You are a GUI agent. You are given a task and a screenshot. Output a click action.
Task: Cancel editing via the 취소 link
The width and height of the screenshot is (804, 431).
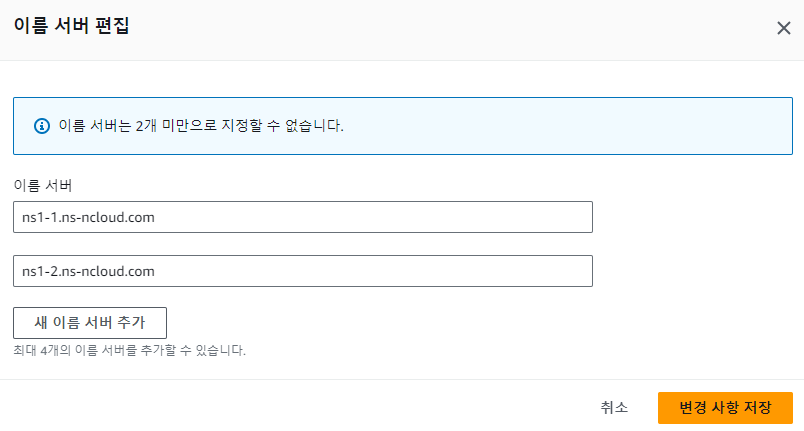click(x=614, y=407)
